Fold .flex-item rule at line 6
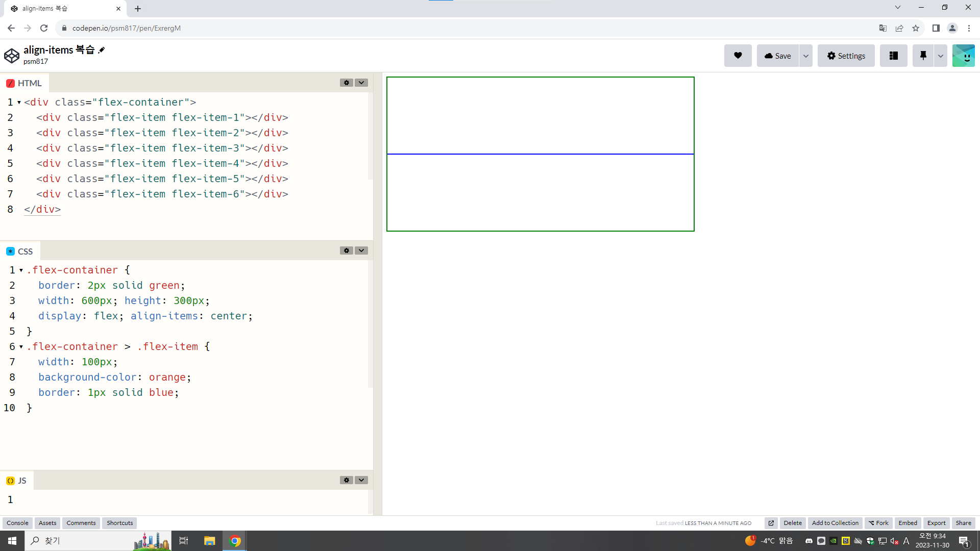The width and height of the screenshot is (980, 551). 21,347
